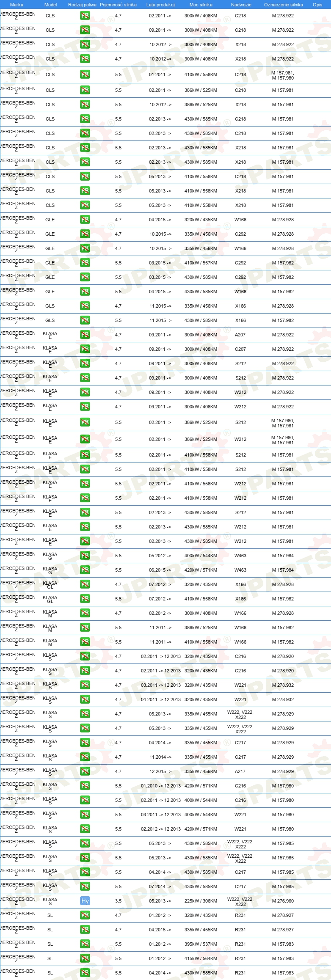Viewport: 331px width, 980px height.
Task: Click the Nadwozie column header
Action: pos(241,5)
